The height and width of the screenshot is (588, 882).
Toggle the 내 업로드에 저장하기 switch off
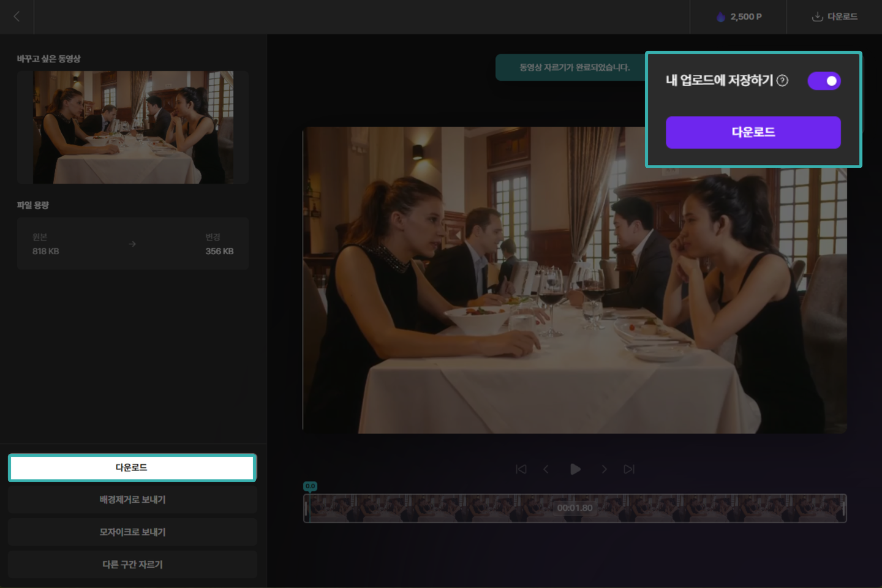824,81
